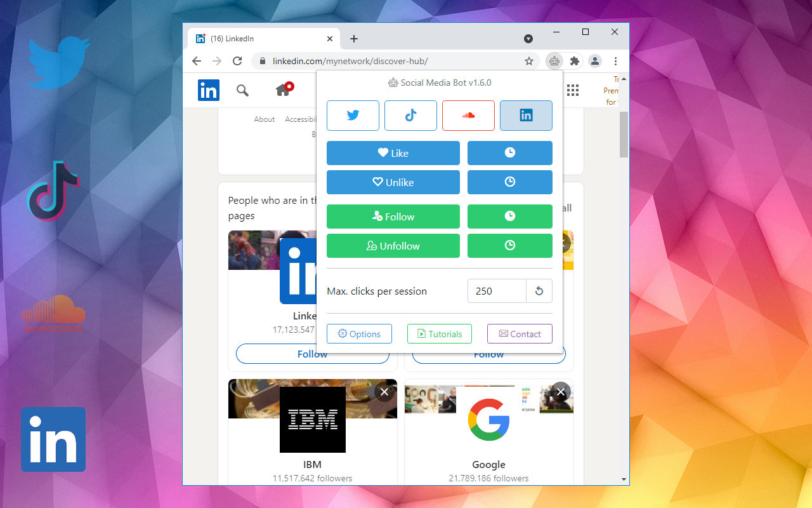
Task: Open the Social Media Bot extension icon in the toolbar
Action: click(x=554, y=61)
